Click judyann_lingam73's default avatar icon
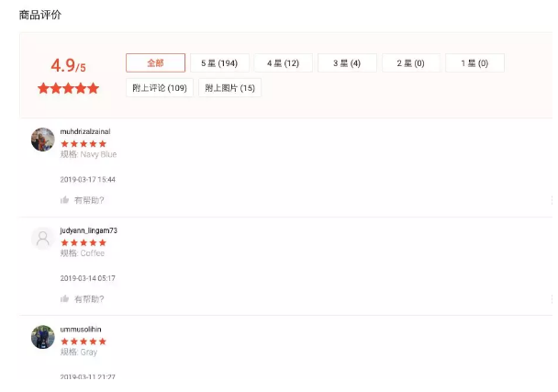The height and width of the screenshot is (392, 558). click(x=42, y=239)
